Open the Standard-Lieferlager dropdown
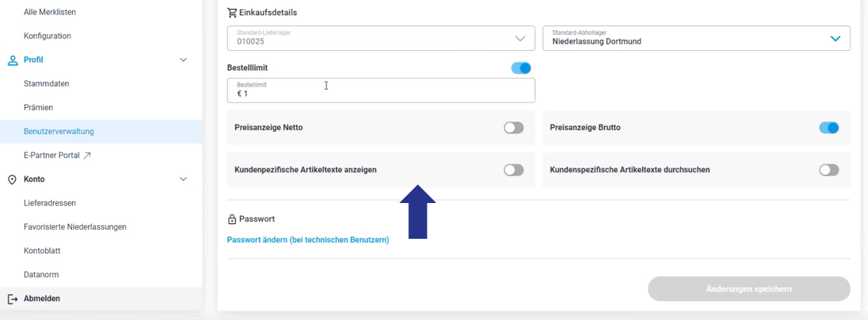 click(381, 38)
